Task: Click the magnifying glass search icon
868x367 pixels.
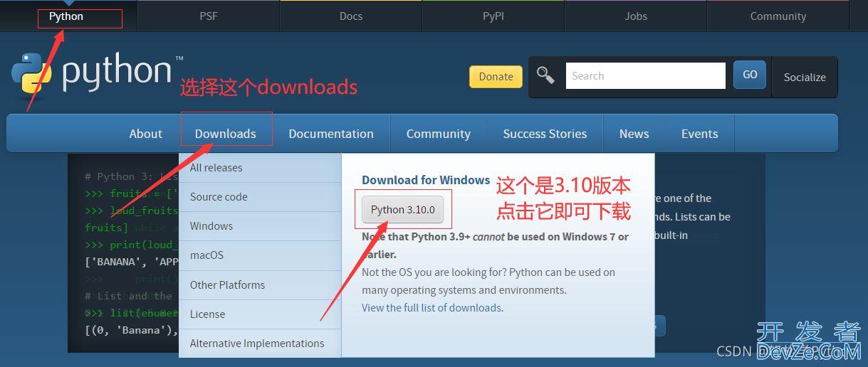Action: tap(545, 75)
